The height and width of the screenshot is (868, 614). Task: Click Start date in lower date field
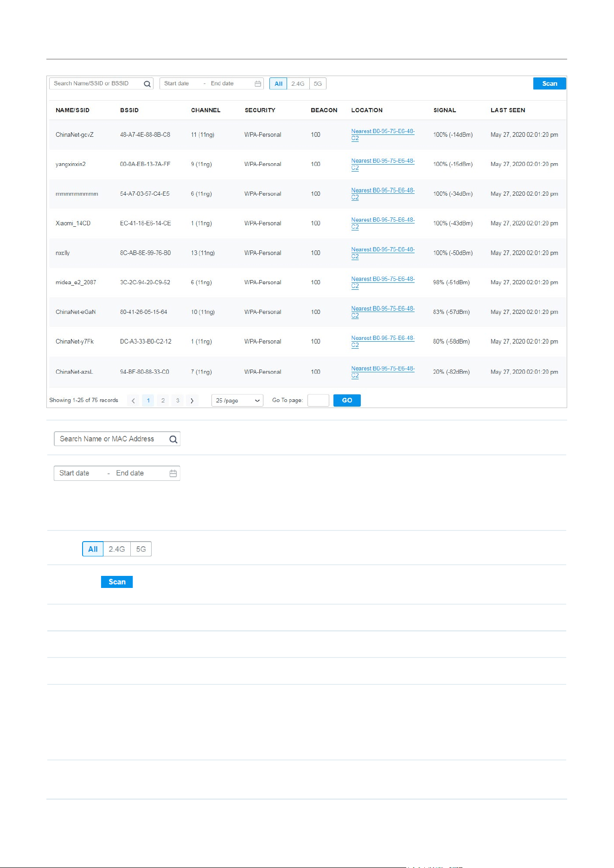click(74, 473)
